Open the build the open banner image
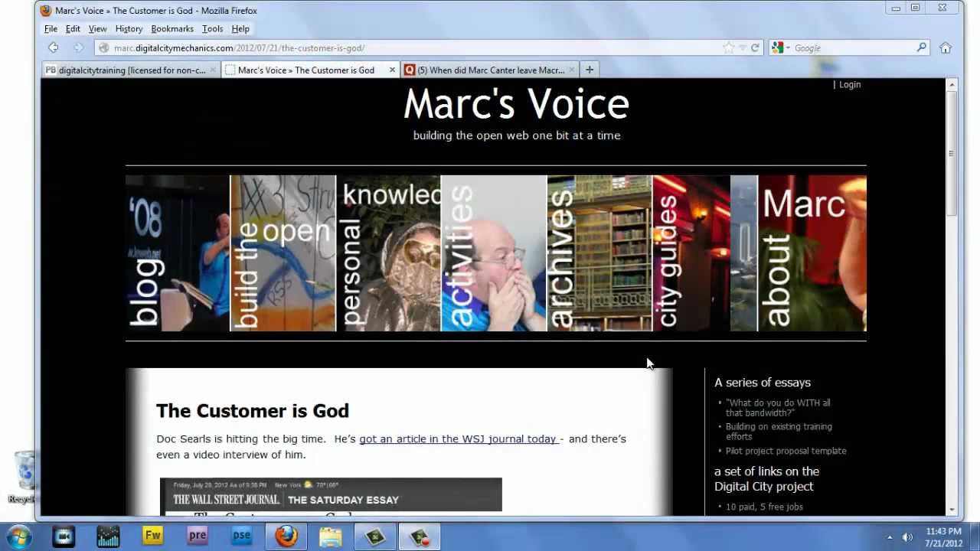 click(283, 253)
